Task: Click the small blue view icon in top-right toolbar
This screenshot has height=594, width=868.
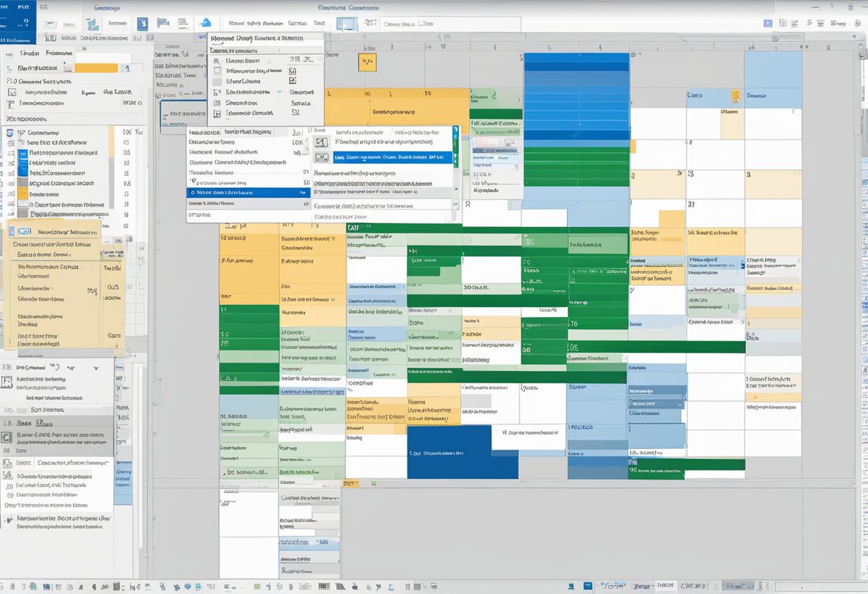Action: pos(768,24)
